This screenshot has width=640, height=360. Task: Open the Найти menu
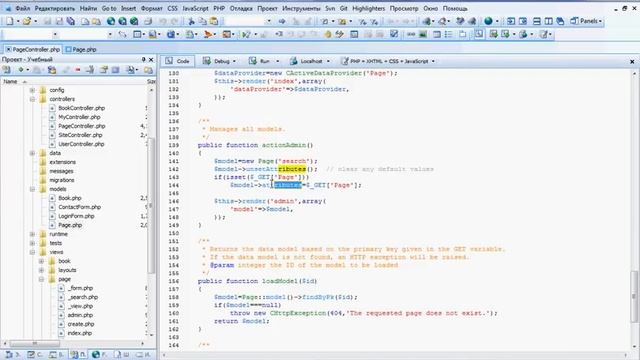(88, 8)
